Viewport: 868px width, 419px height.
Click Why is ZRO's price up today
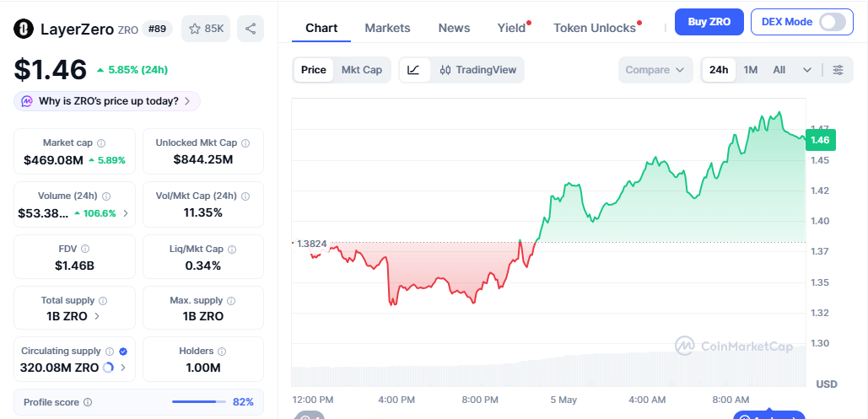click(x=109, y=101)
